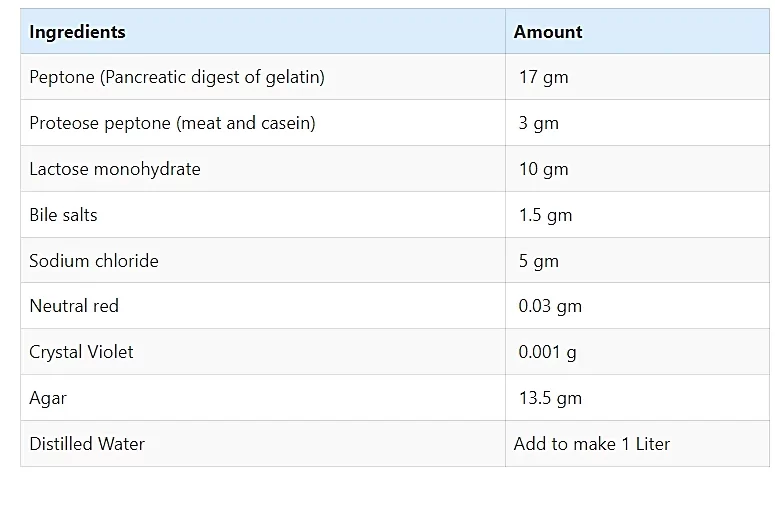Select the Add to make 1 Liter cell
Image resolution: width=775 pixels, height=519 pixels.
click(x=637, y=443)
